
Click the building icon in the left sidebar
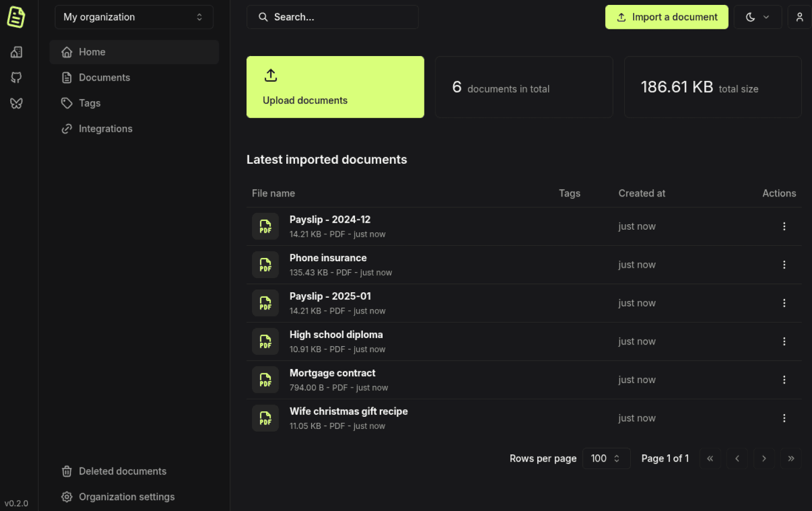pos(16,52)
